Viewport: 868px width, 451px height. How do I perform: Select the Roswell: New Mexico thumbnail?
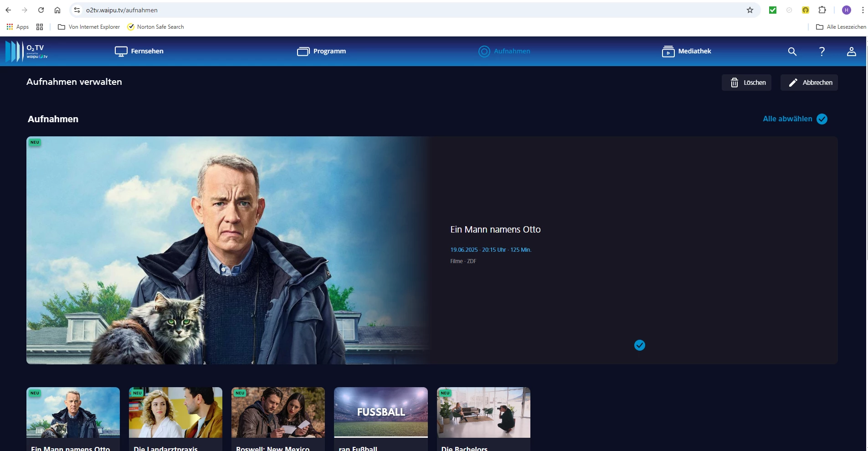click(x=278, y=413)
